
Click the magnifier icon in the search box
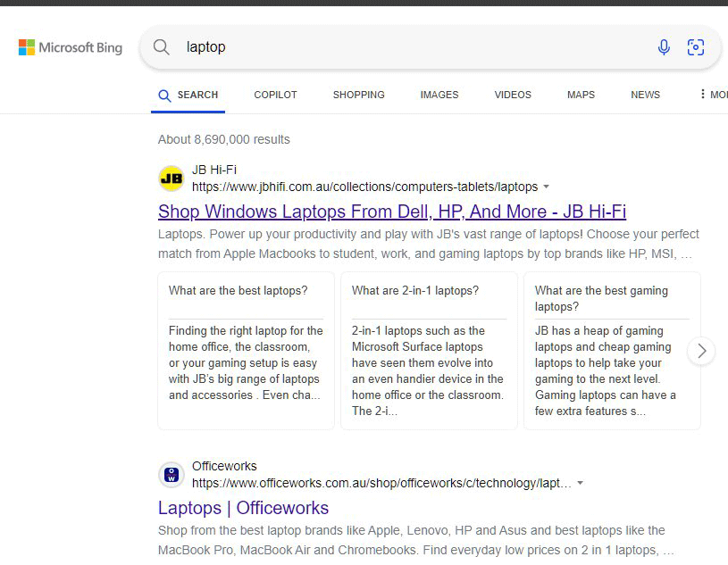[x=161, y=46]
